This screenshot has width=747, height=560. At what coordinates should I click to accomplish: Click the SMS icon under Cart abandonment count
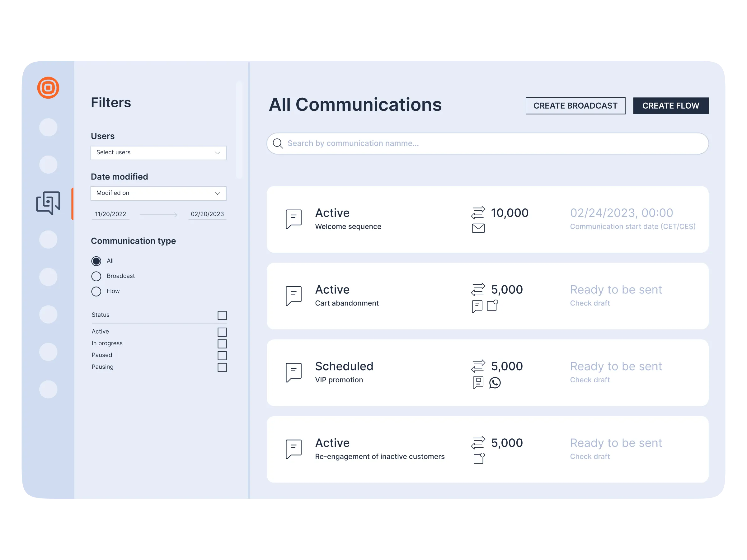pyautogui.click(x=477, y=306)
